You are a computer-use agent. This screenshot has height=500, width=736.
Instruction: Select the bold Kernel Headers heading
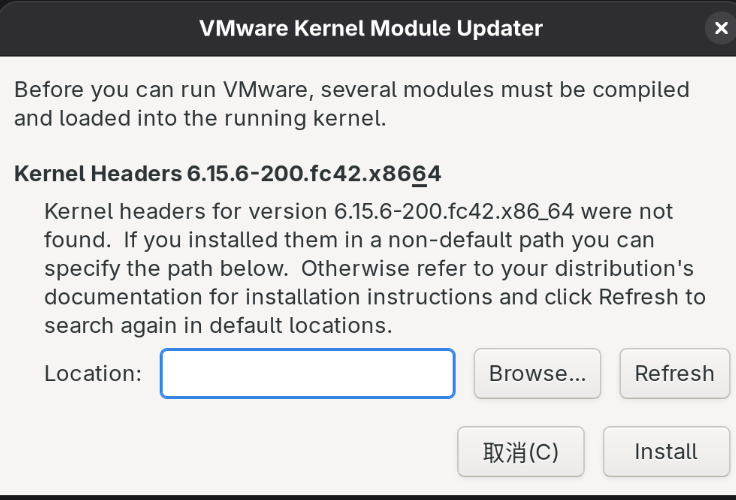[x=228, y=174]
